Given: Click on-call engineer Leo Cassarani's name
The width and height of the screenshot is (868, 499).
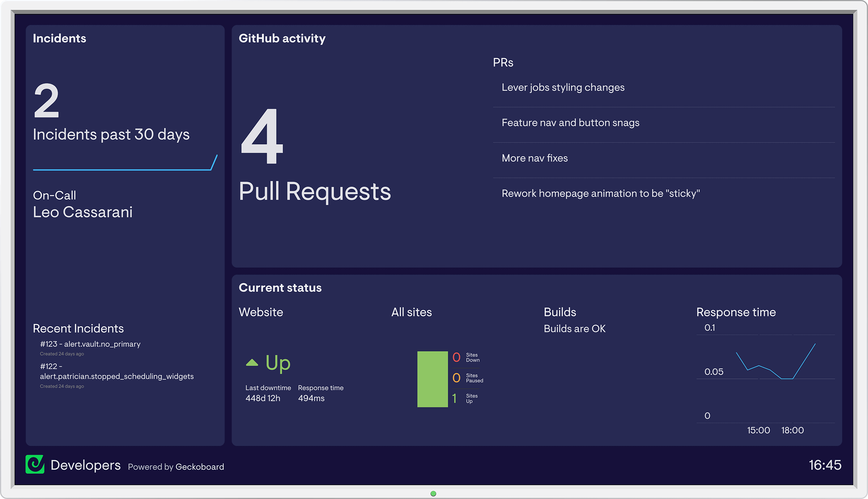Looking at the screenshot, I should [83, 212].
